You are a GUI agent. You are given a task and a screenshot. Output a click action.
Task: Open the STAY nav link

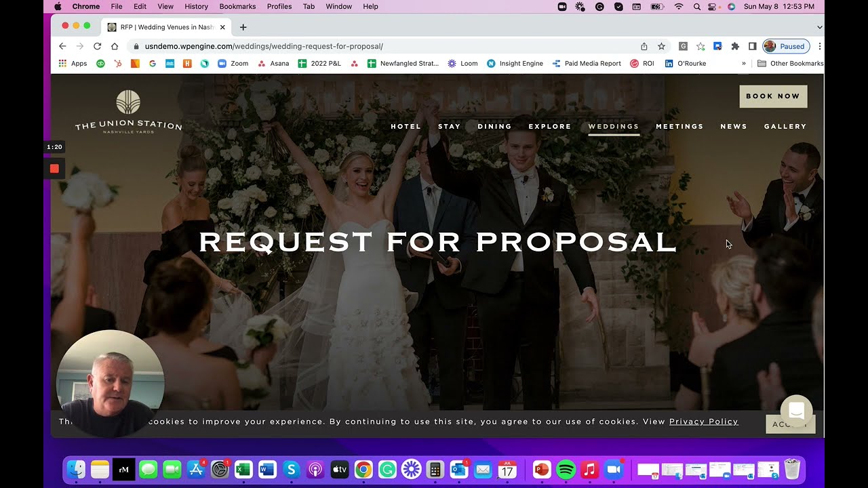point(449,127)
